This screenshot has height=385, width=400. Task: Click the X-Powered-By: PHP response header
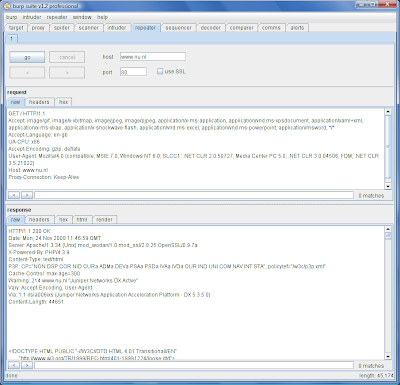(x=39, y=252)
